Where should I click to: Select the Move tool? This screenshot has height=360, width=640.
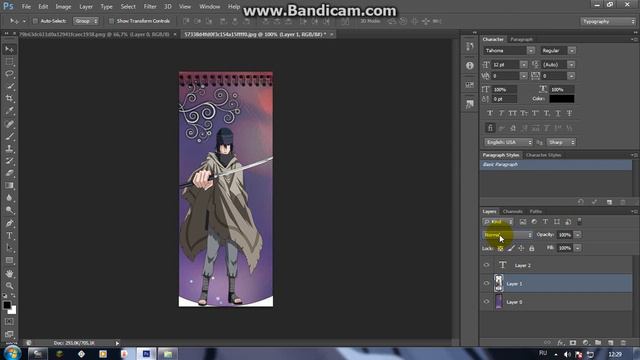9,49
